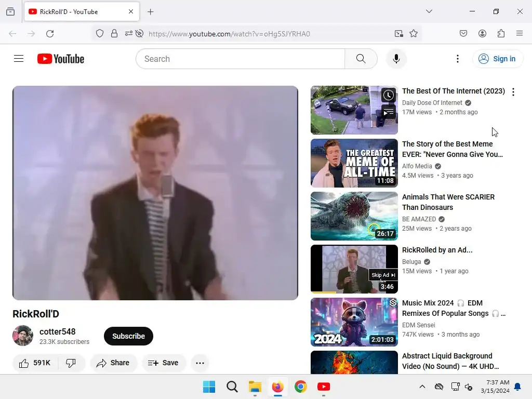The width and height of the screenshot is (532, 399).
Task: Play the RickRolled by an Ad thumbnail
Action: pyautogui.click(x=354, y=269)
